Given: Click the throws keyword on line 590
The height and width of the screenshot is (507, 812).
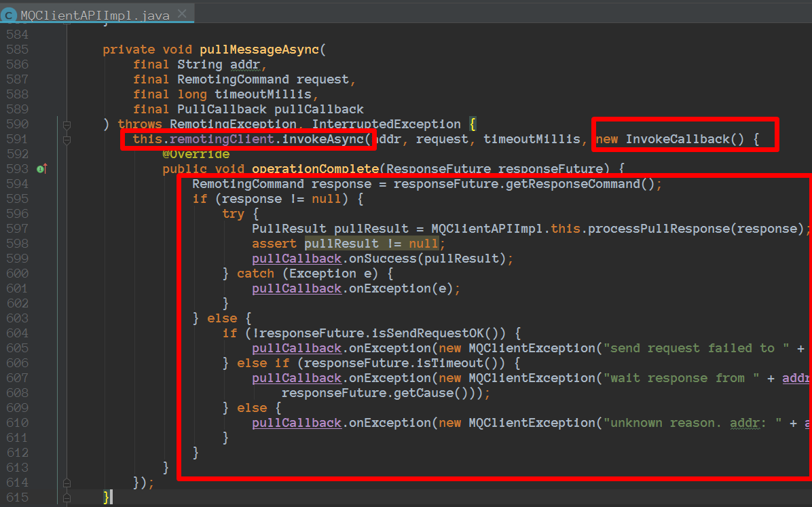Looking at the screenshot, I should pos(140,124).
